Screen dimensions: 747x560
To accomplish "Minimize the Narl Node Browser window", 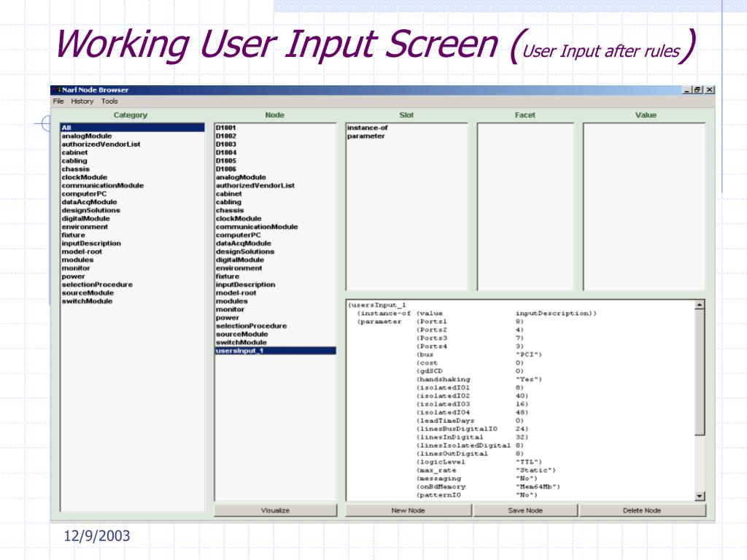I will click(686, 90).
